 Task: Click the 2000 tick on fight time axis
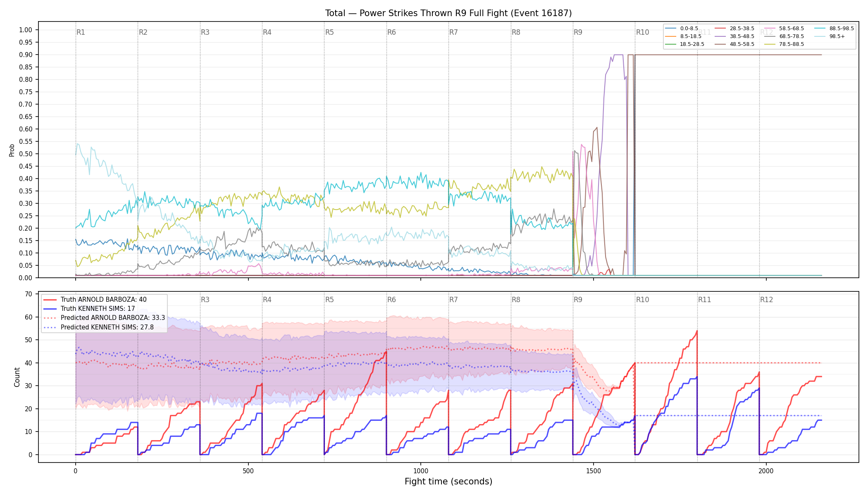click(766, 471)
